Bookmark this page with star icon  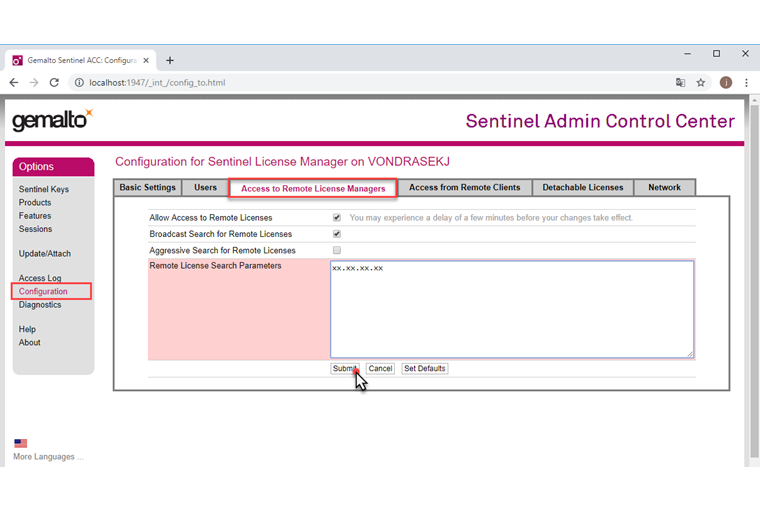pos(700,82)
